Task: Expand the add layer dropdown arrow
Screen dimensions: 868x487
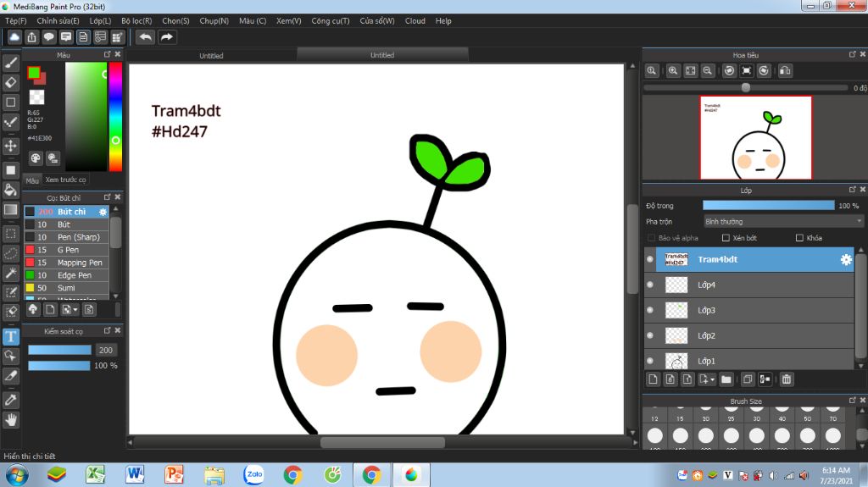Action: [x=712, y=379]
